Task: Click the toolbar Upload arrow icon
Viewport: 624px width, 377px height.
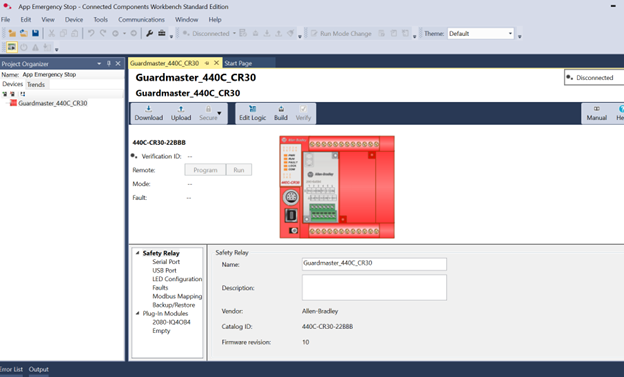Action: point(279,33)
